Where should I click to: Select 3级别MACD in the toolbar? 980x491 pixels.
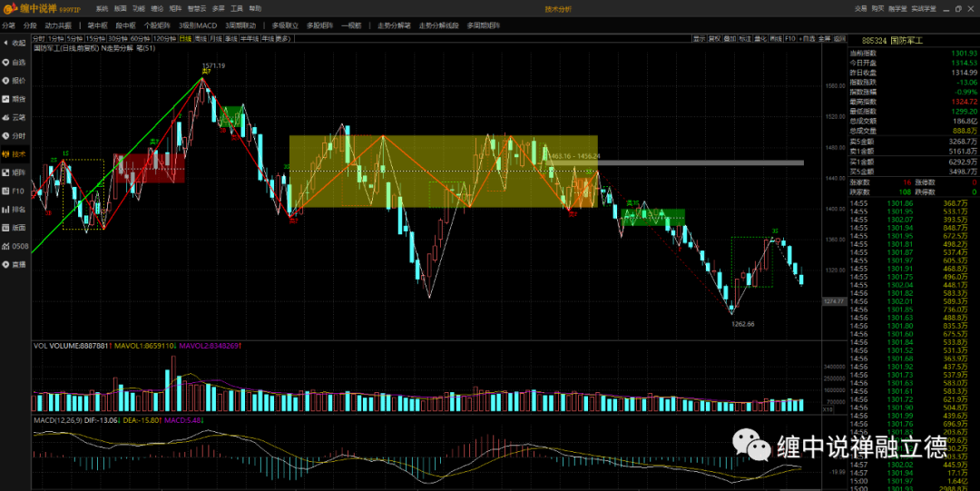click(x=198, y=25)
